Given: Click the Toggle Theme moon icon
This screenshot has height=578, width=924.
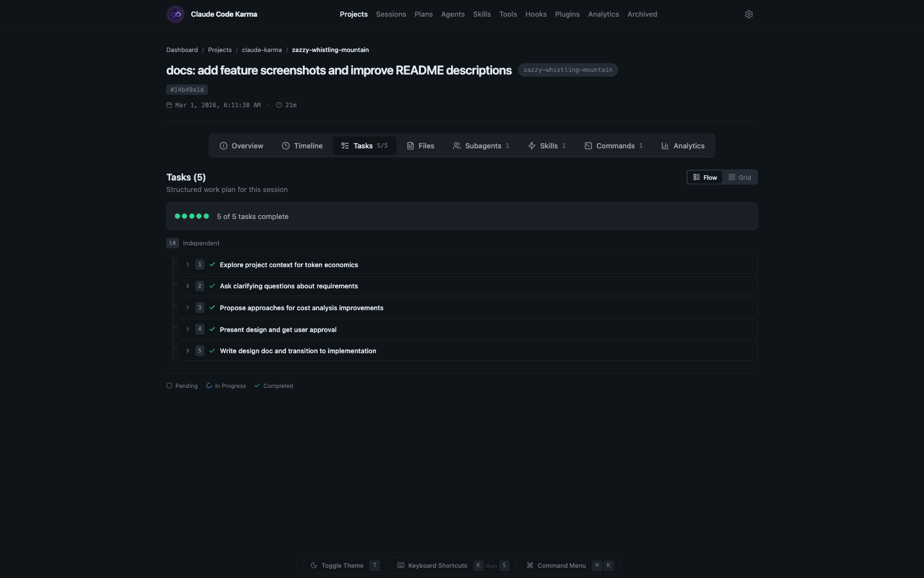Looking at the screenshot, I should tap(314, 566).
